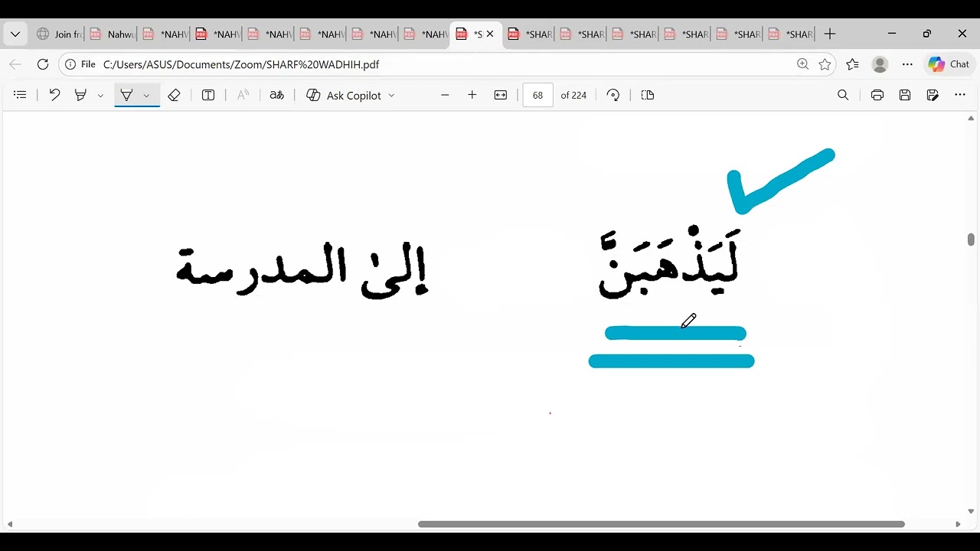Viewport: 980px width, 551px height.
Task: Click the address bar file URL
Action: [241, 64]
